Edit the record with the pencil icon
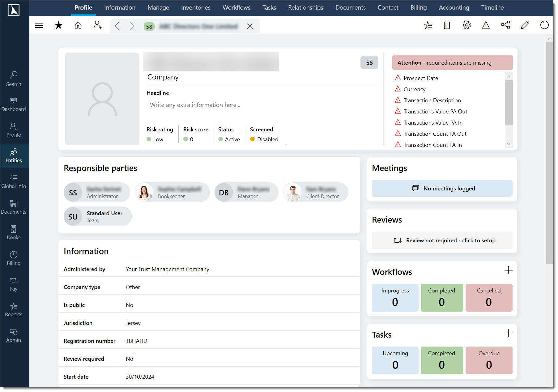This screenshot has height=392, width=558. [525, 25]
